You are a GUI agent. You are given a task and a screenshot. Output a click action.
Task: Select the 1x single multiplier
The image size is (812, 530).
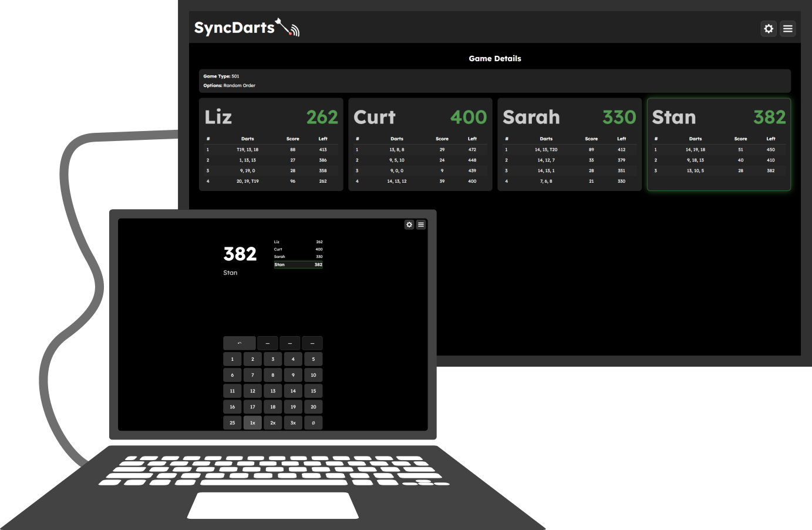pyautogui.click(x=252, y=422)
